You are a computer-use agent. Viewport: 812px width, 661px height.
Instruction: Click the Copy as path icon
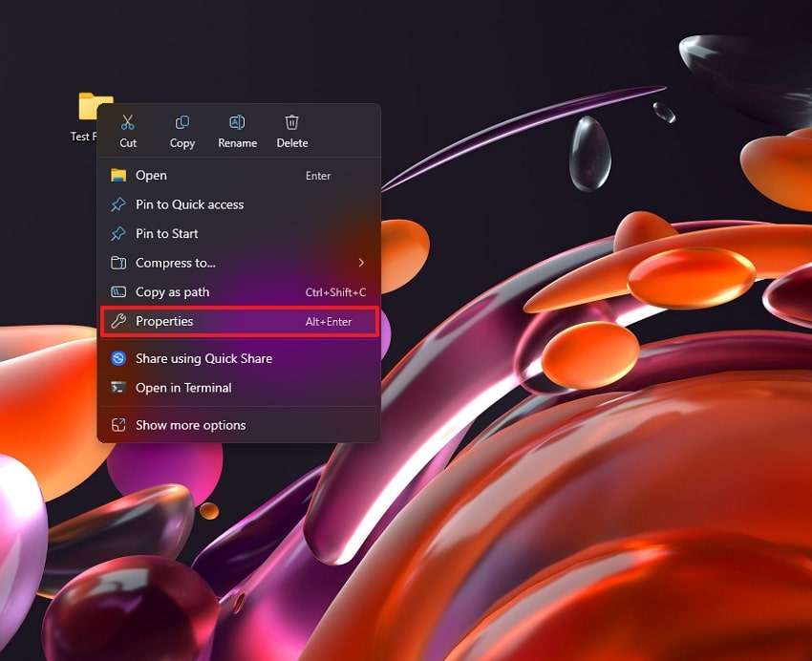coord(118,292)
